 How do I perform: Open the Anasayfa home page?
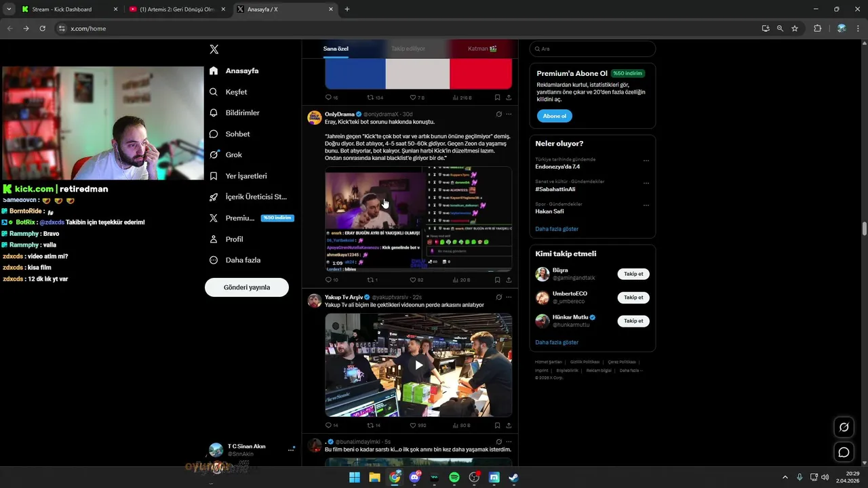234,70
